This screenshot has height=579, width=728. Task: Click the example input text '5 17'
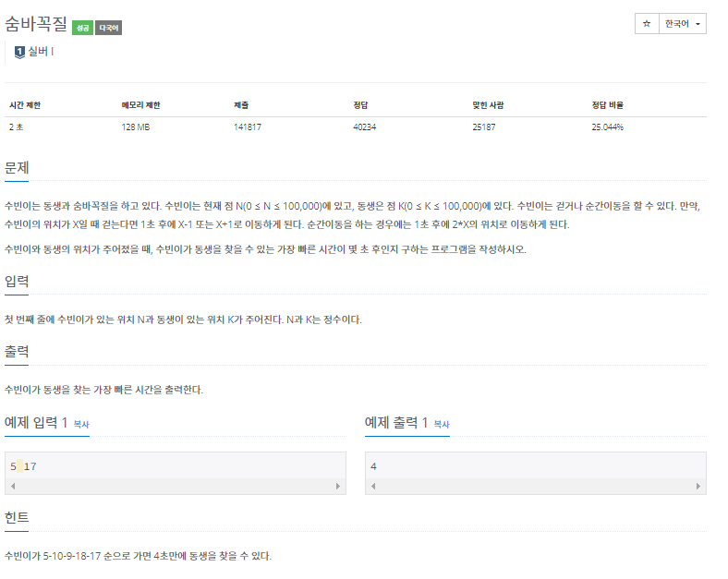(x=23, y=466)
